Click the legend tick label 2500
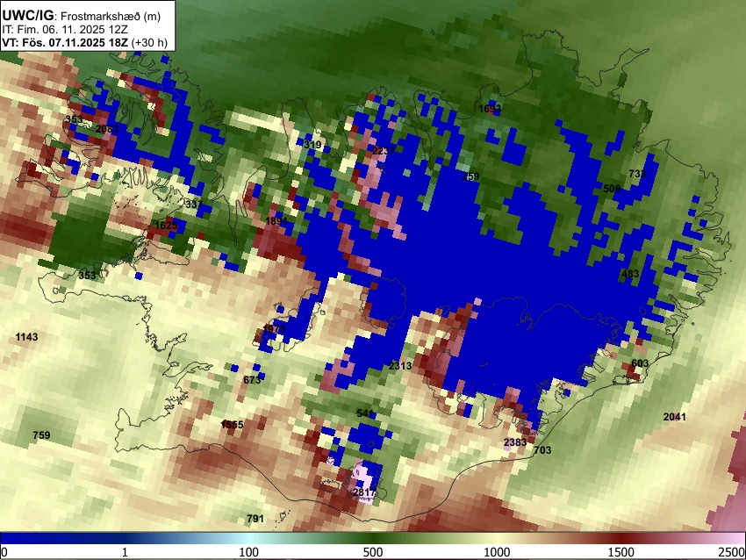This screenshot has width=746, height=560. click(x=732, y=552)
